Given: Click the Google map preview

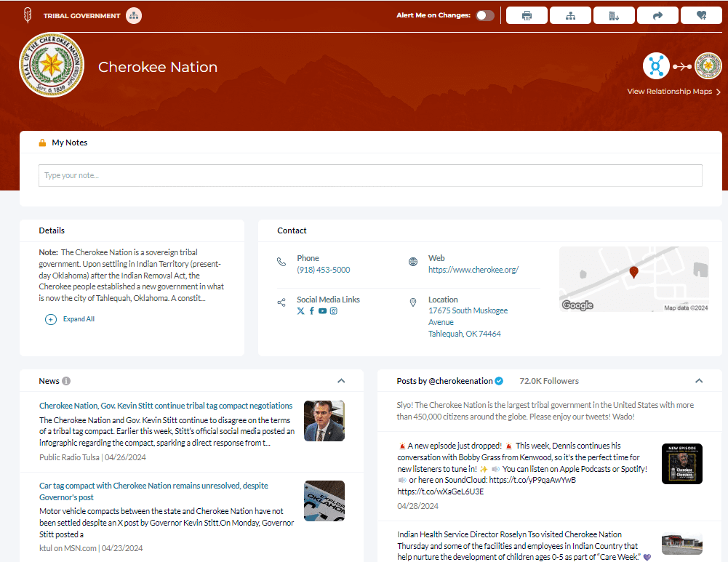Looking at the screenshot, I should coord(633,279).
